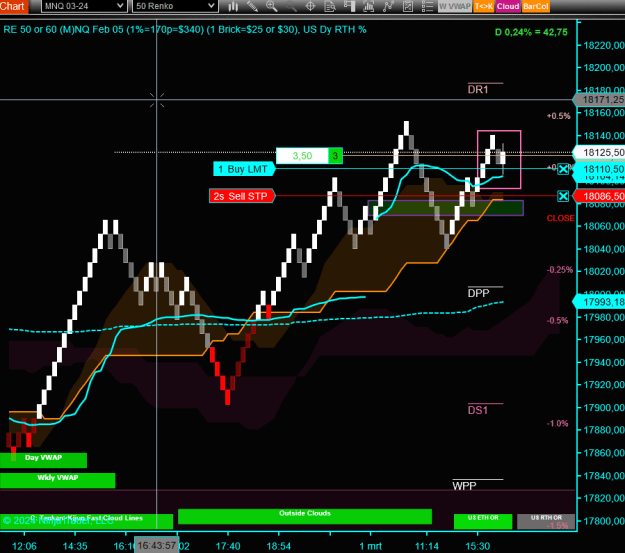
Task: Click the DR1 pivot label
Action: [x=478, y=90]
